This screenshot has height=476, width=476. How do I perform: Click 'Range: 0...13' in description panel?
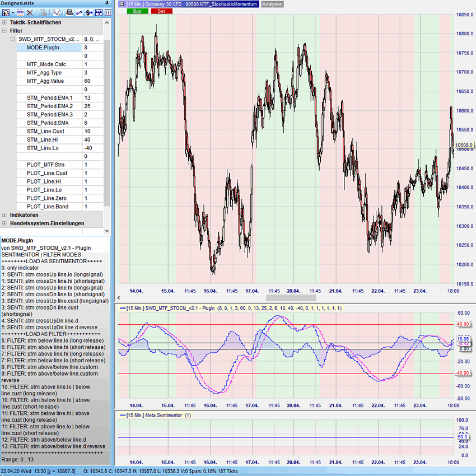point(17,460)
